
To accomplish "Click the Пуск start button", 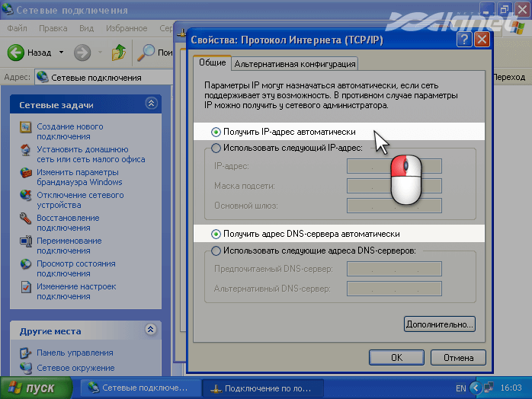I will pyautogui.click(x=36, y=388).
